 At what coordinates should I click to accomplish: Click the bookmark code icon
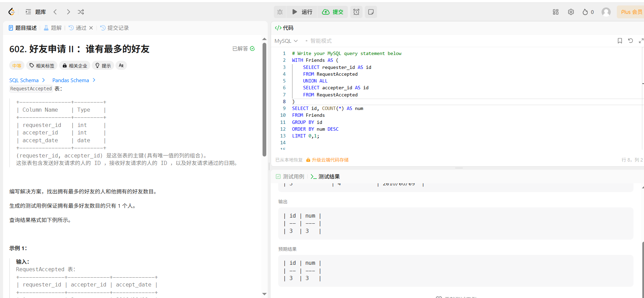click(x=620, y=41)
